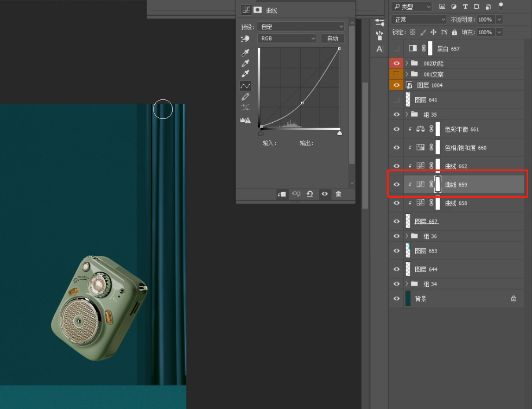Expand the 组 35 group
The height and width of the screenshot is (409, 532).
(407, 115)
